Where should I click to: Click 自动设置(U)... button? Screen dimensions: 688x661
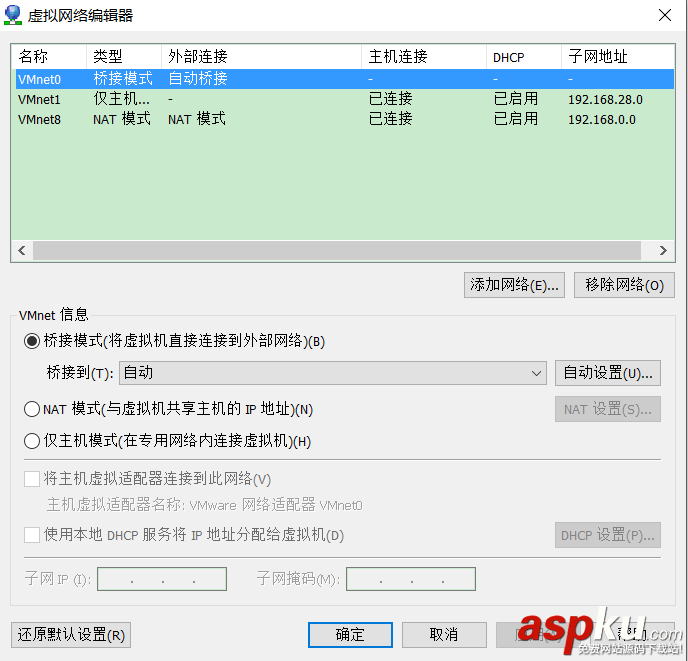coord(608,373)
